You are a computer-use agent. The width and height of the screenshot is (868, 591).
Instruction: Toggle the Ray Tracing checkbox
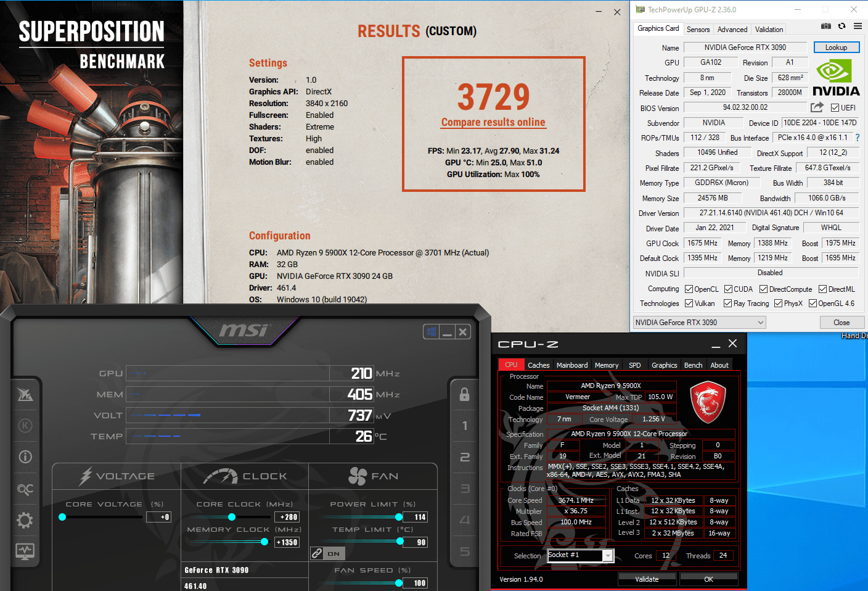[x=728, y=303]
